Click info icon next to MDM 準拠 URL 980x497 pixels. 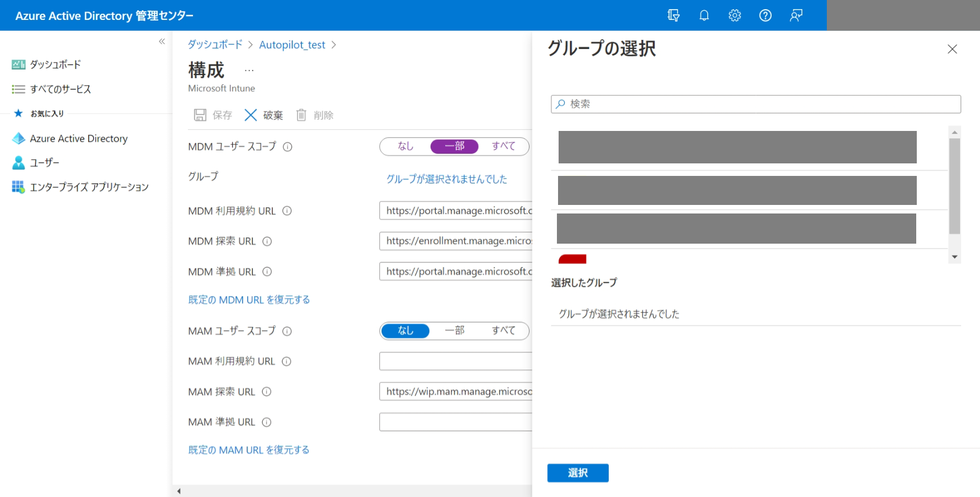(x=267, y=272)
